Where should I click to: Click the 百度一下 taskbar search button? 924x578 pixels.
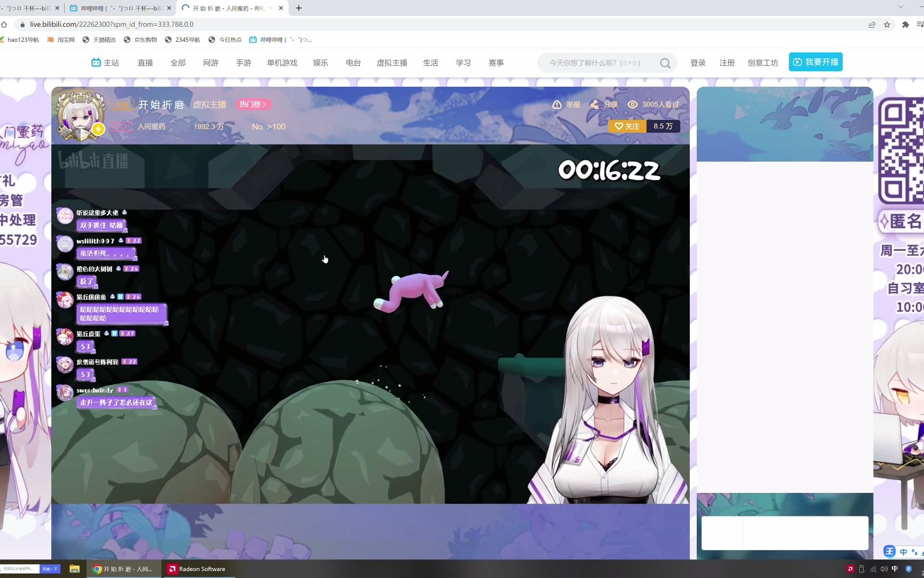[x=50, y=569]
